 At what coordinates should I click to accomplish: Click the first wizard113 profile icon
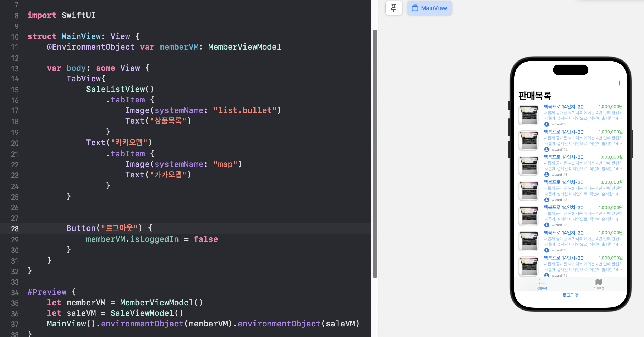[547, 124]
